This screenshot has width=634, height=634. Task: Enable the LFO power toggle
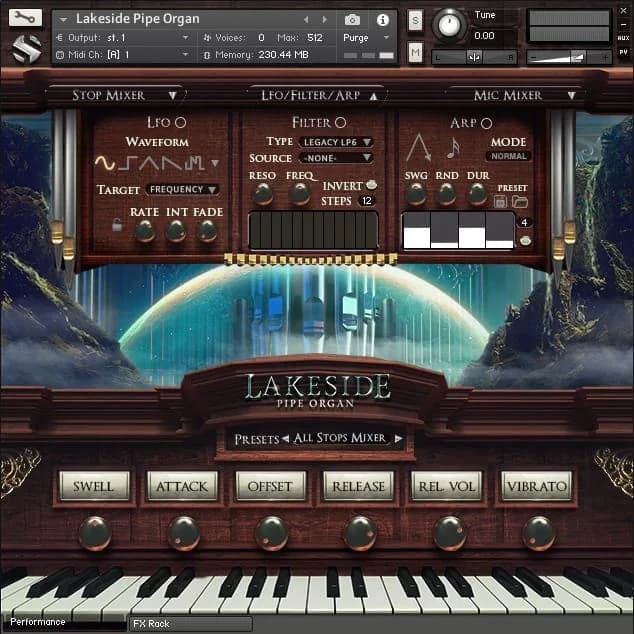[x=180, y=123]
